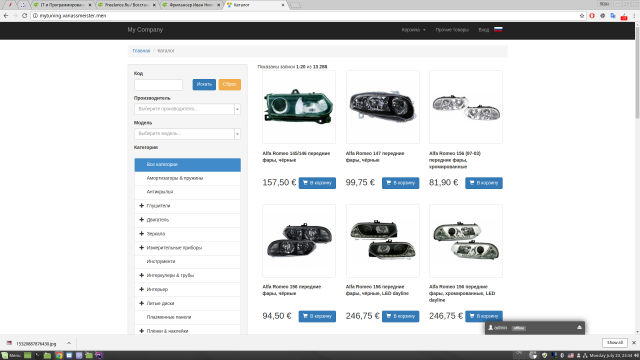Launch Chrome from the taskbar
This screenshot has width=640, height=360.
59,356
